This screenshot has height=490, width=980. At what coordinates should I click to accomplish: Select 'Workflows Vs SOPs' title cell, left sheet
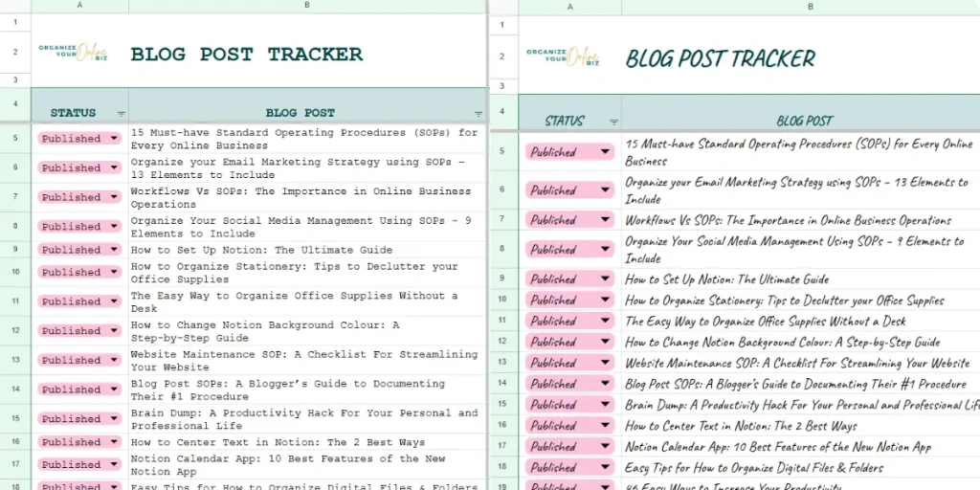click(307, 197)
